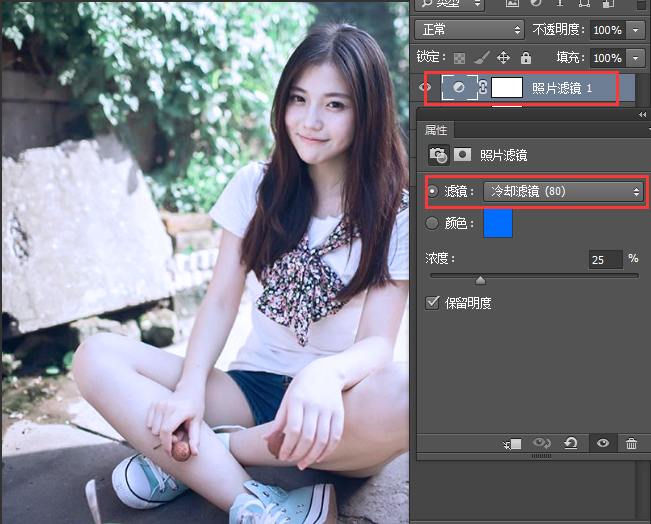
Task: Delete the adjustment layer with trash icon
Action: pyautogui.click(x=631, y=443)
